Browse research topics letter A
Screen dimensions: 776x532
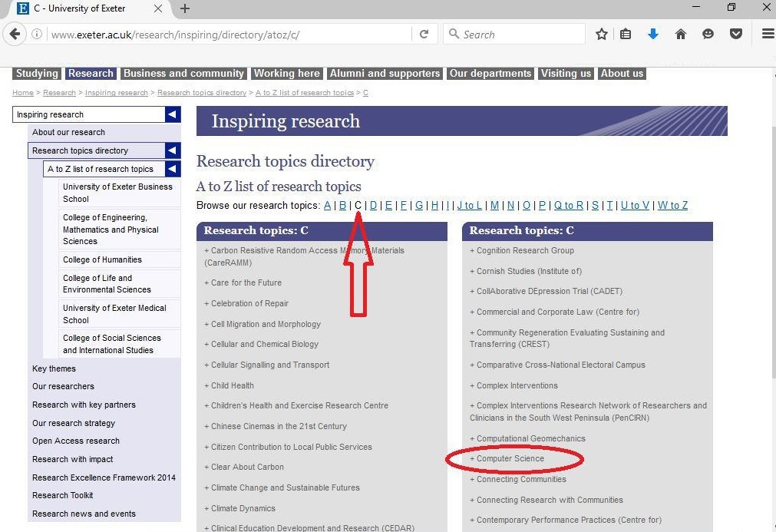tap(327, 206)
